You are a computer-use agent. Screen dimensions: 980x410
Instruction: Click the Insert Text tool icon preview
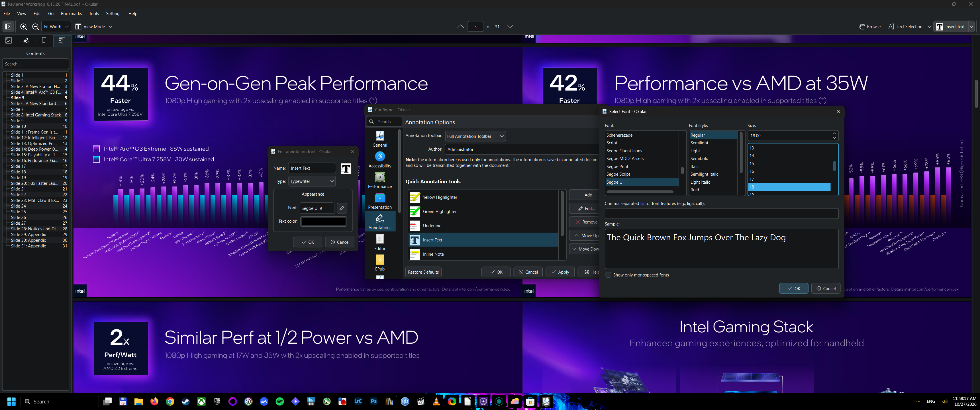point(346,169)
